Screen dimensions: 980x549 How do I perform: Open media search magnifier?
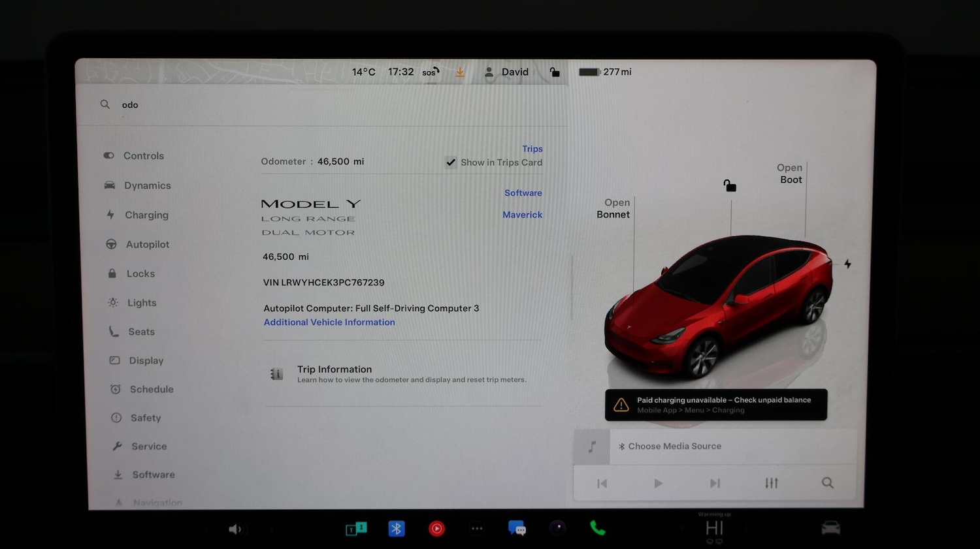[x=827, y=483]
